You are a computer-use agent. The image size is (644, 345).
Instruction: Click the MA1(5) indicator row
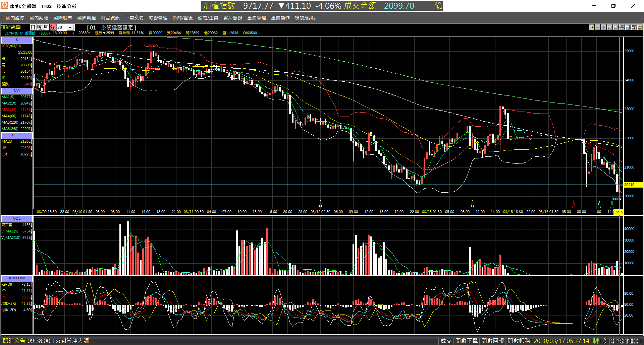click(17, 97)
